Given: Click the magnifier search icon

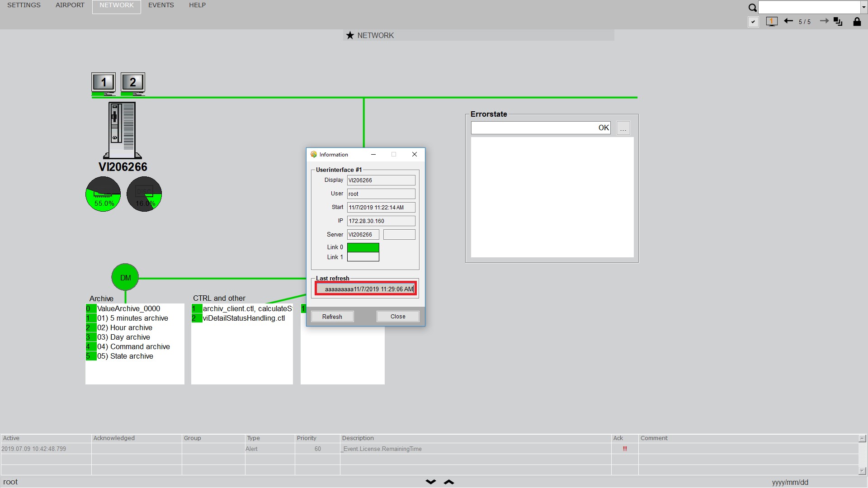Looking at the screenshot, I should 752,8.
